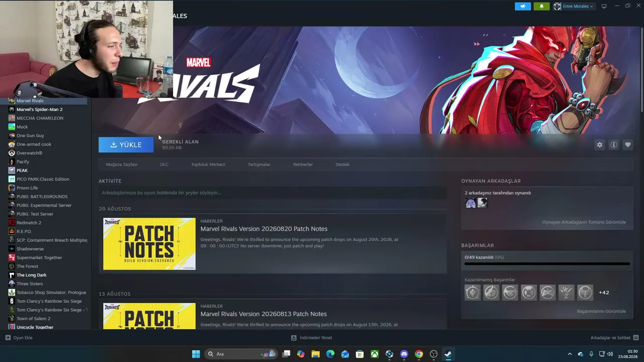Open the green notifications bell
This screenshot has width=644, height=362.
click(x=541, y=7)
